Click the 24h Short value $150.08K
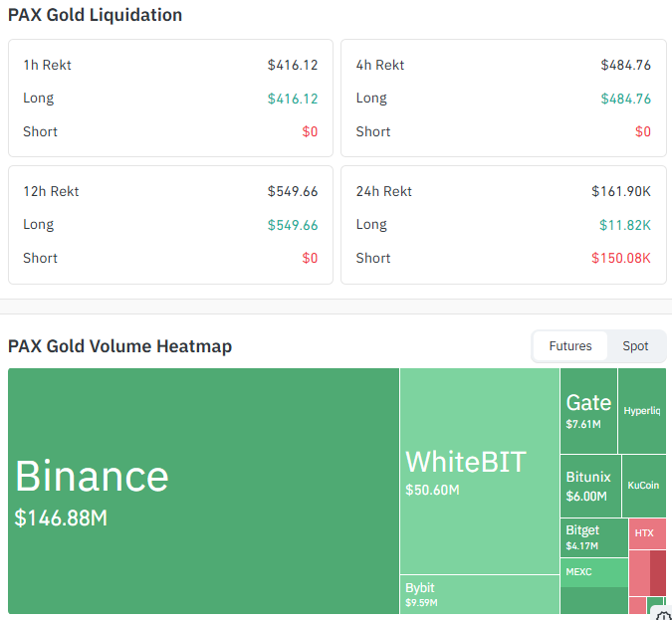 pos(621,258)
